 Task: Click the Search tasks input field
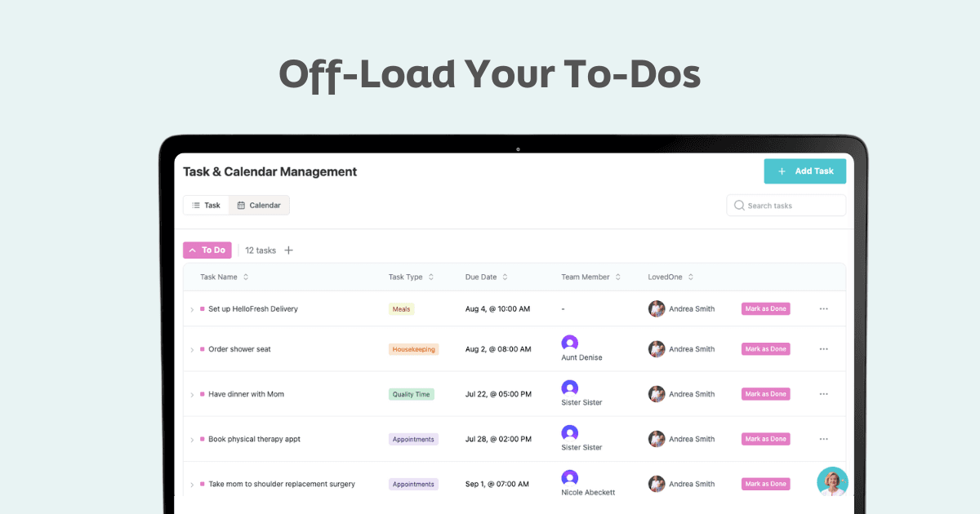[x=784, y=205]
